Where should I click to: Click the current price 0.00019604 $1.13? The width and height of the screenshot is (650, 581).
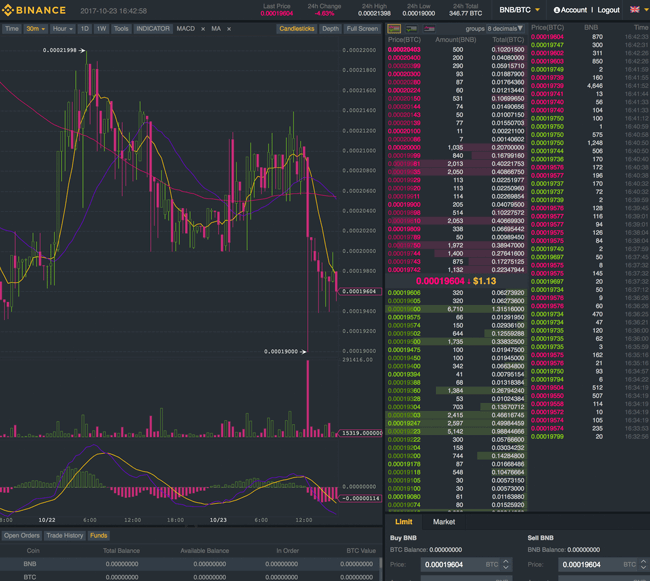click(456, 281)
